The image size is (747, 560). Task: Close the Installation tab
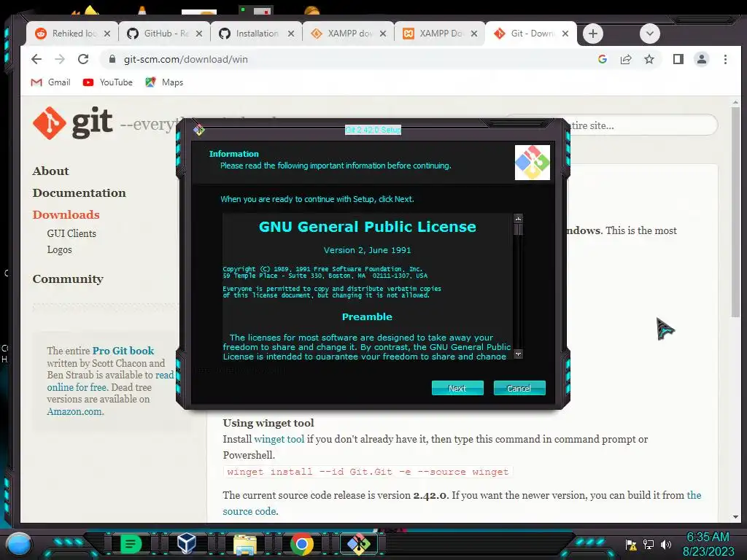coord(291,34)
